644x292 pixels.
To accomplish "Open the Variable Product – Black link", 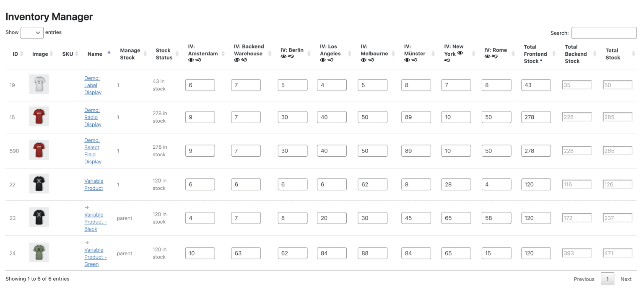I will click(x=95, y=222).
